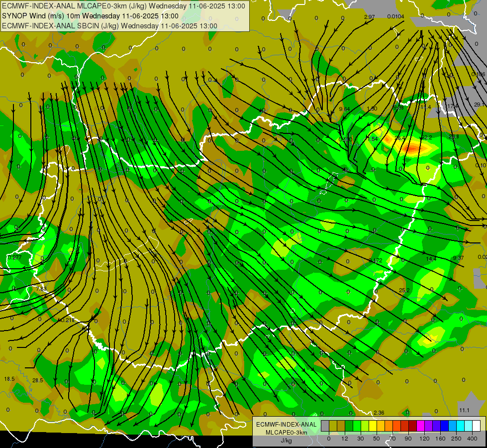Click the legend title ECMWF-INDEX-ANAL
487x448 pixels.
(286, 425)
